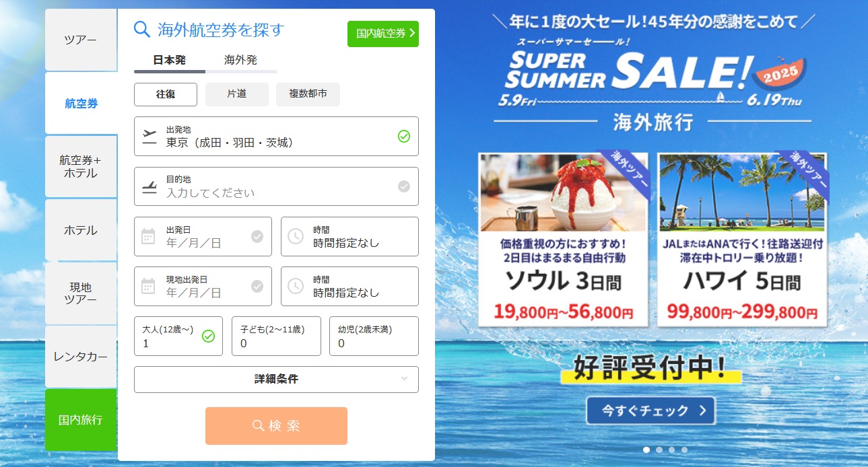868x467 pixels.
Task: Click the departure airplane icon in 出発地 field
Action: (x=149, y=136)
